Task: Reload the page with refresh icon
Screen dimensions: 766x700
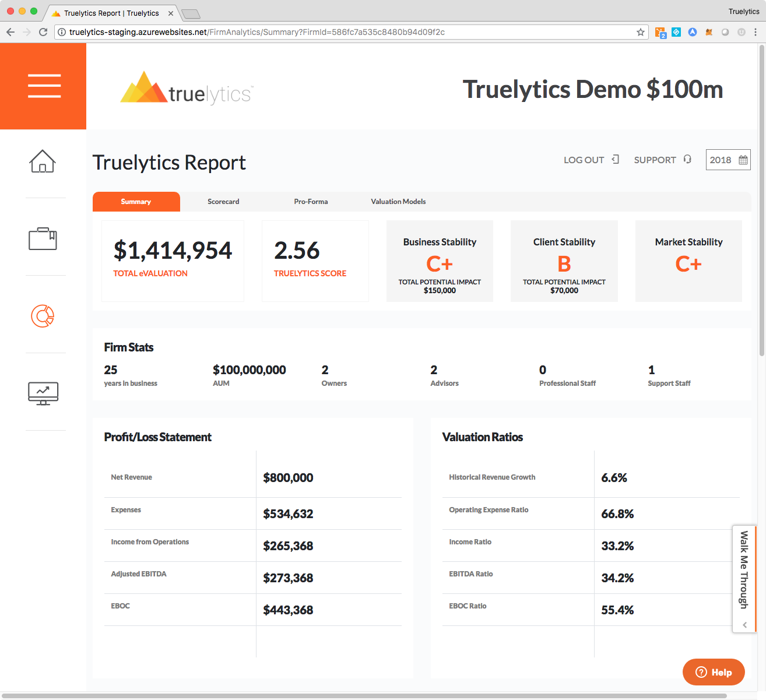Action: pyautogui.click(x=43, y=32)
